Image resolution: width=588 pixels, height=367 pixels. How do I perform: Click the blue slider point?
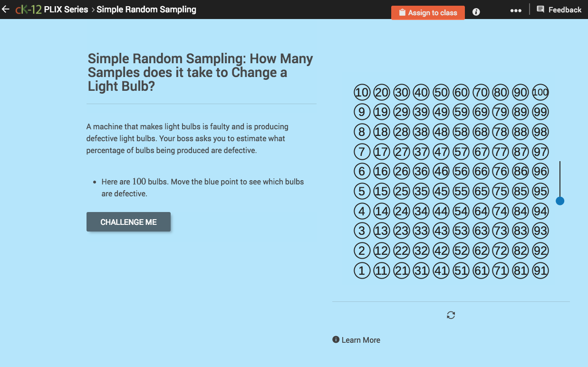tap(560, 201)
